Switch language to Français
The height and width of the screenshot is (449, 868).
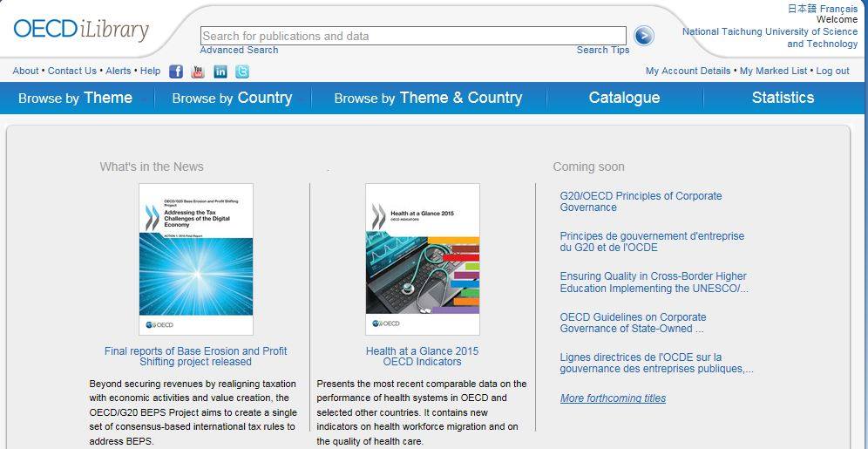pyautogui.click(x=838, y=9)
